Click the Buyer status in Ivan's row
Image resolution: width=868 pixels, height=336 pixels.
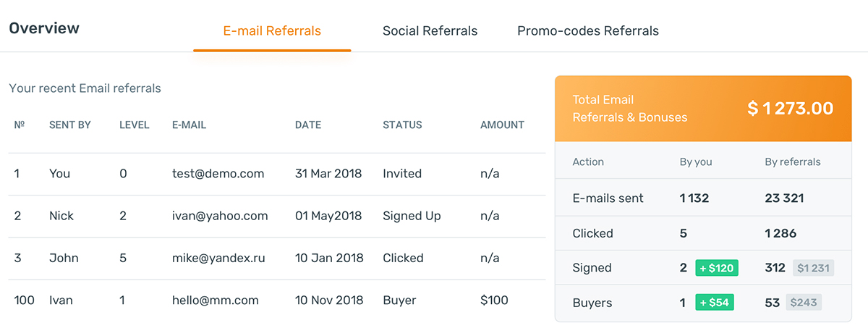(399, 300)
